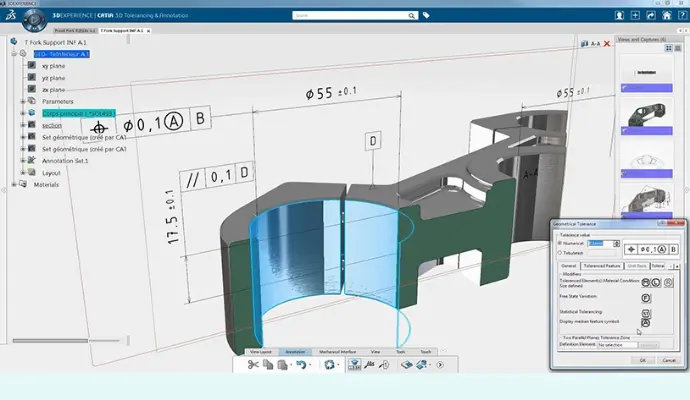
Task: Click the Text annotation (Abc) icon
Action: click(x=369, y=364)
